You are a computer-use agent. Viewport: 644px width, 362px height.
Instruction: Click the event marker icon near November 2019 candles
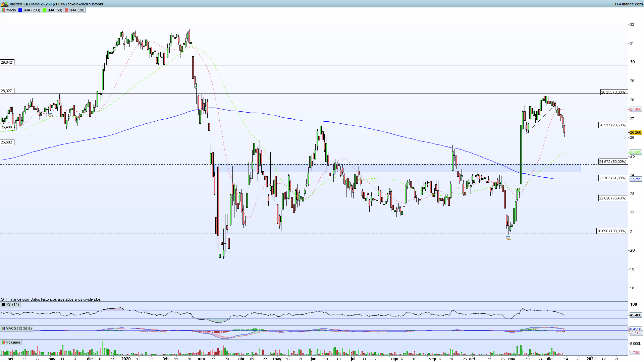click(x=50, y=115)
